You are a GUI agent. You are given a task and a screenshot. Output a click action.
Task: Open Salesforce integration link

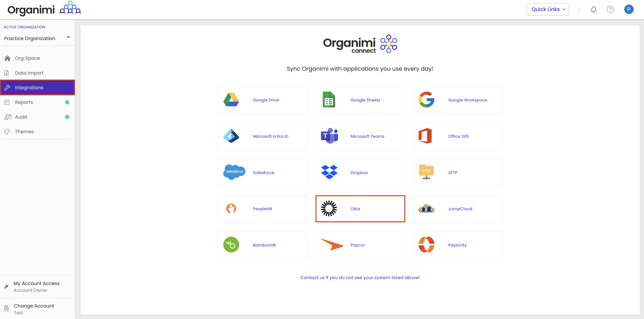pyautogui.click(x=264, y=173)
